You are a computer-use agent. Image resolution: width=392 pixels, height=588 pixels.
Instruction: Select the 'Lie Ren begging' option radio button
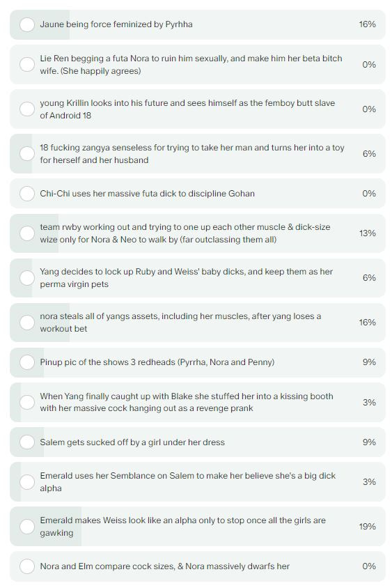pyautogui.click(x=27, y=65)
